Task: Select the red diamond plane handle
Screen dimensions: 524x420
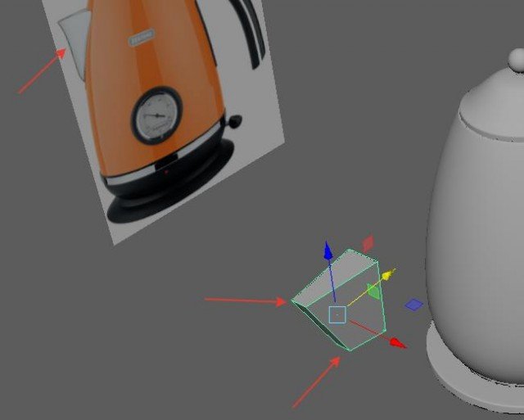Action: coord(368,242)
